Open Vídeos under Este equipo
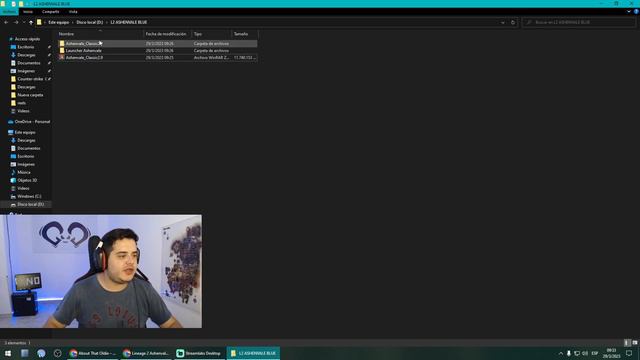 [23, 188]
